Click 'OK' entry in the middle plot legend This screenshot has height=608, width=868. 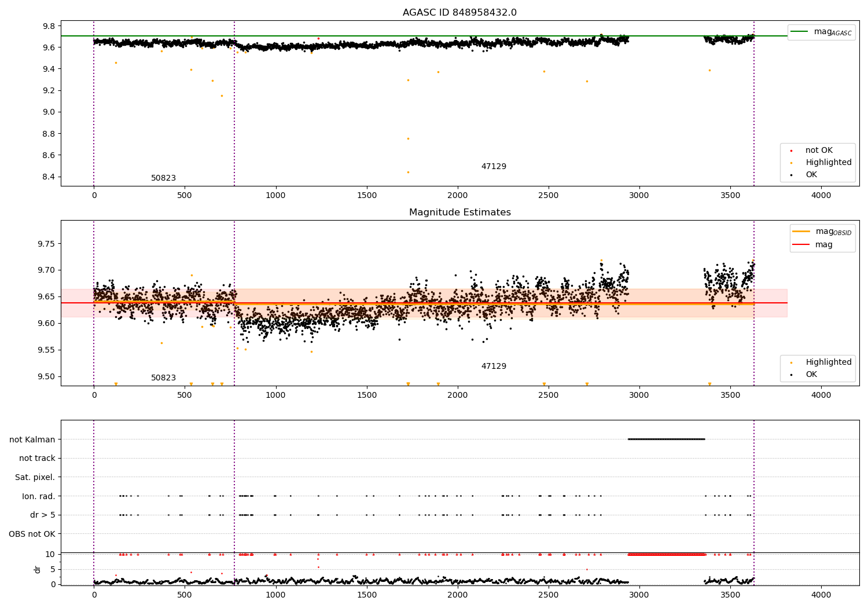[x=811, y=375]
